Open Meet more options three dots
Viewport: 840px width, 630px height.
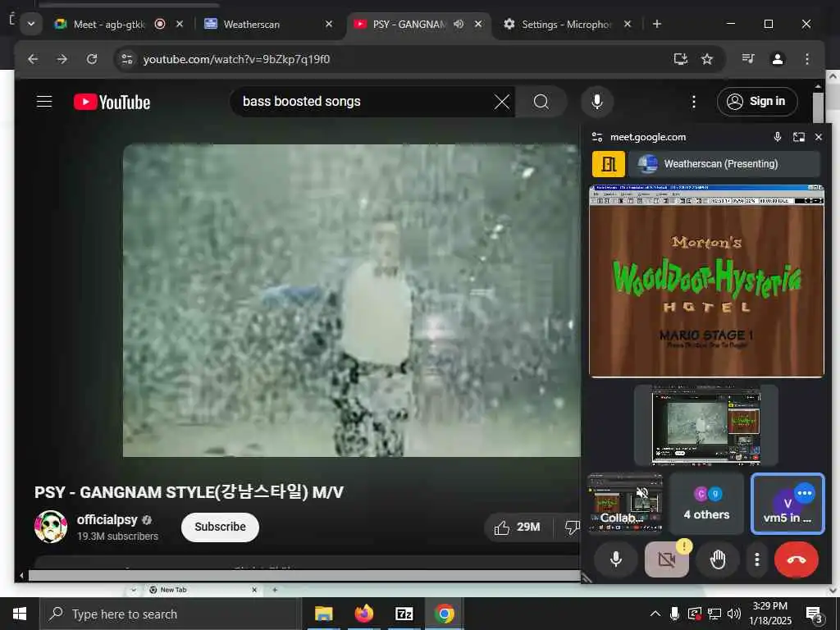coord(756,559)
